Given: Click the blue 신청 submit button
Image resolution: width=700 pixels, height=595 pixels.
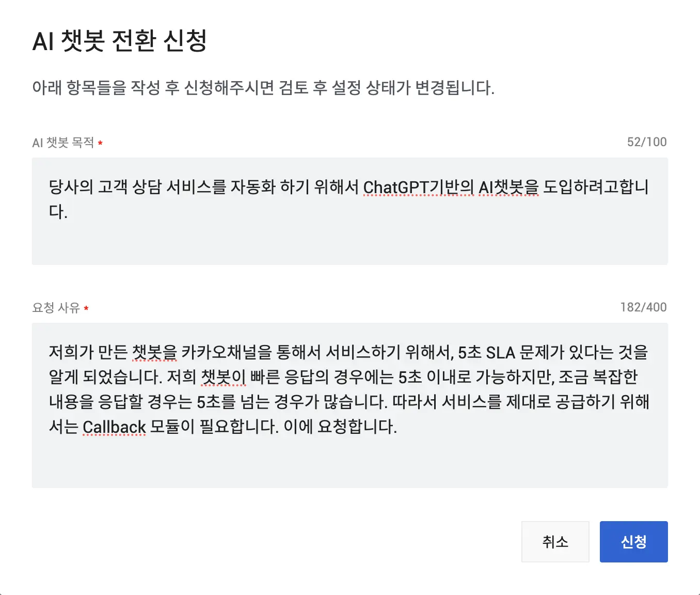Looking at the screenshot, I should tap(633, 541).
